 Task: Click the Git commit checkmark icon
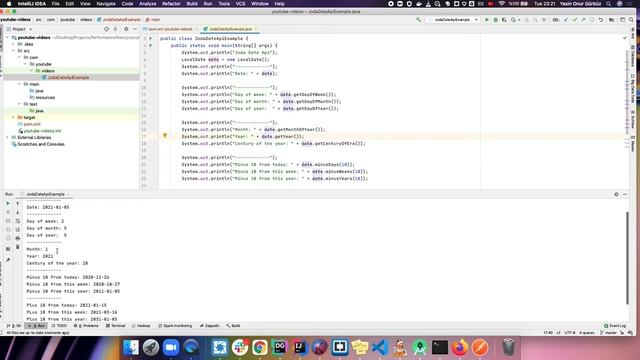click(574, 20)
